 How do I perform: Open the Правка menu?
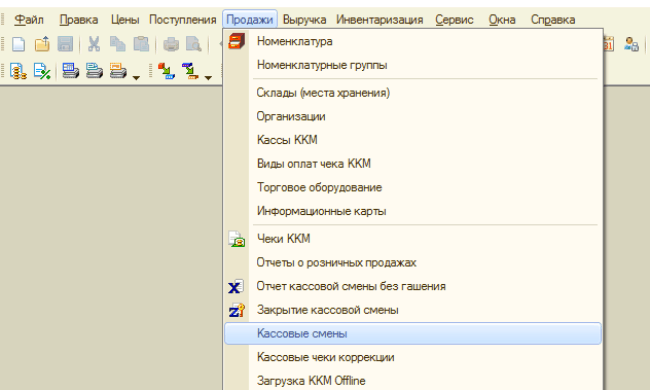pos(79,19)
